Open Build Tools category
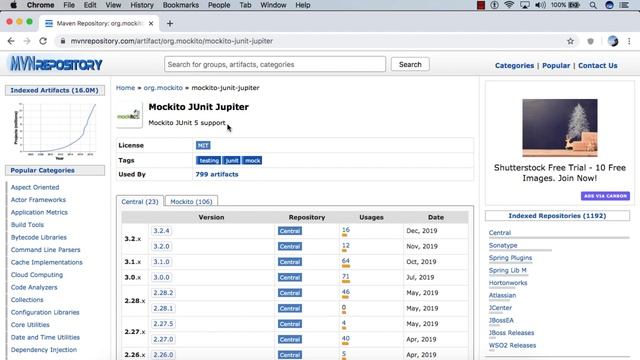This screenshot has height=360, width=640. click(27, 225)
